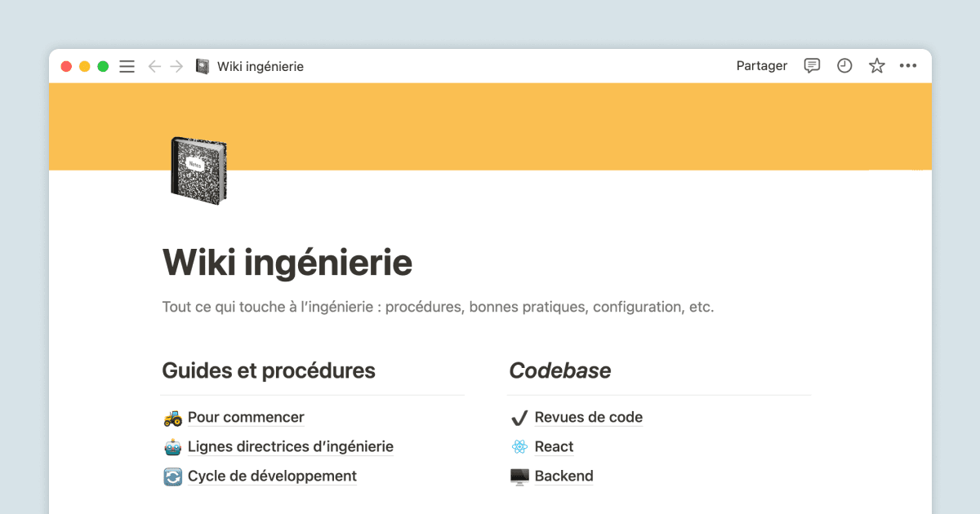The width and height of the screenshot is (980, 514).
Task: Favorite the page using the star icon
Action: click(x=876, y=65)
